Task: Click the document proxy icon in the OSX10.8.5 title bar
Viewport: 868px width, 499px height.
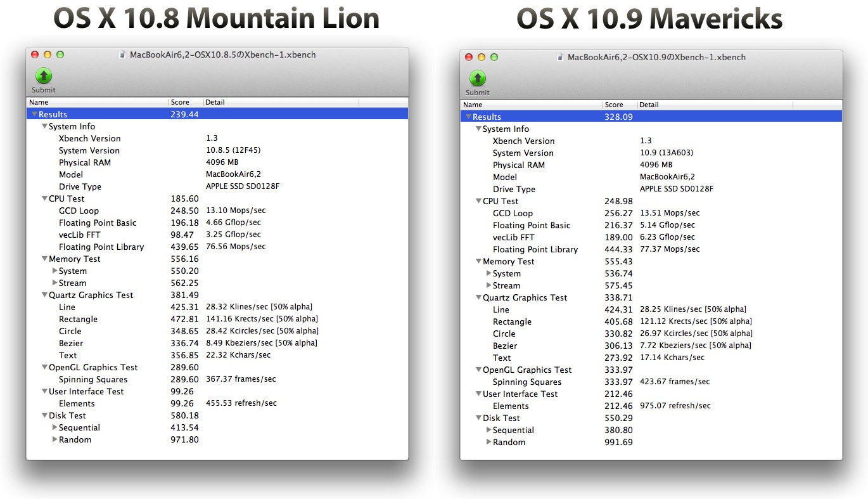Action: pyautogui.click(x=122, y=55)
